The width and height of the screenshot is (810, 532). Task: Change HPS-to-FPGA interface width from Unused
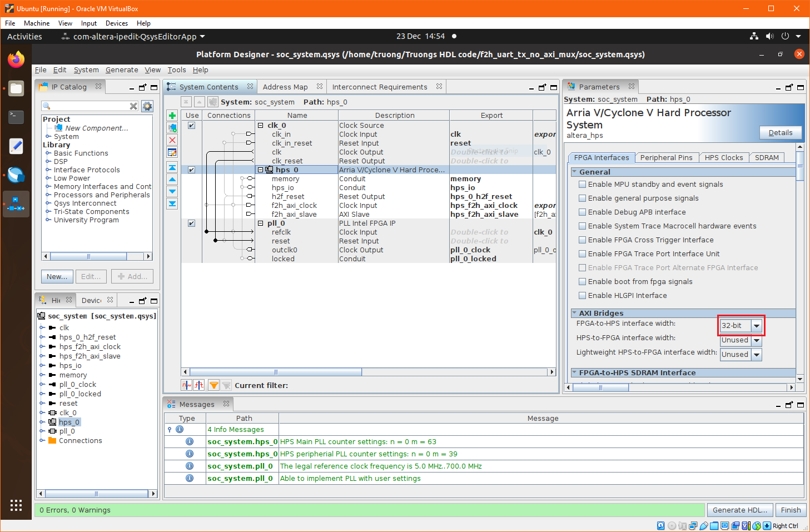click(756, 340)
